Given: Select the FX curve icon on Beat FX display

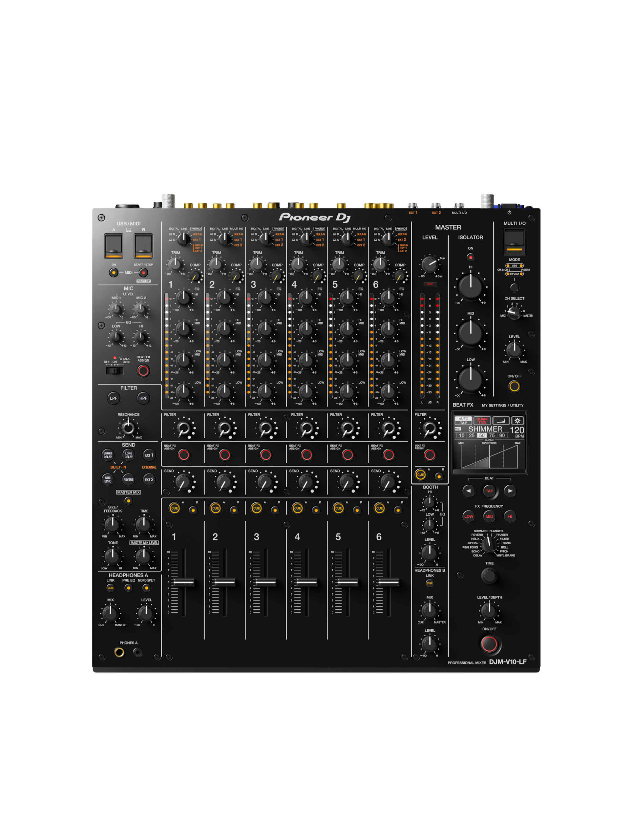Looking at the screenshot, I should pos(502,421).
